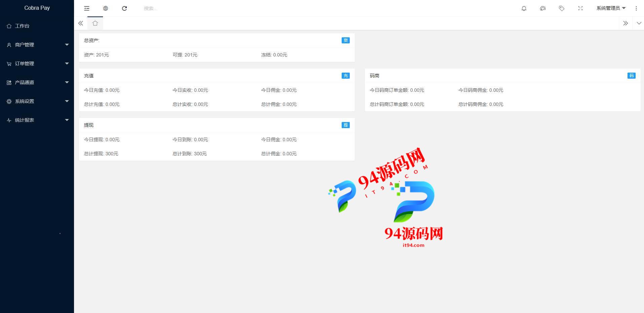Open the theme palette icon
The height and width of the screenshot is (313, 644).
pyautogui.click(x=543, y=8)
